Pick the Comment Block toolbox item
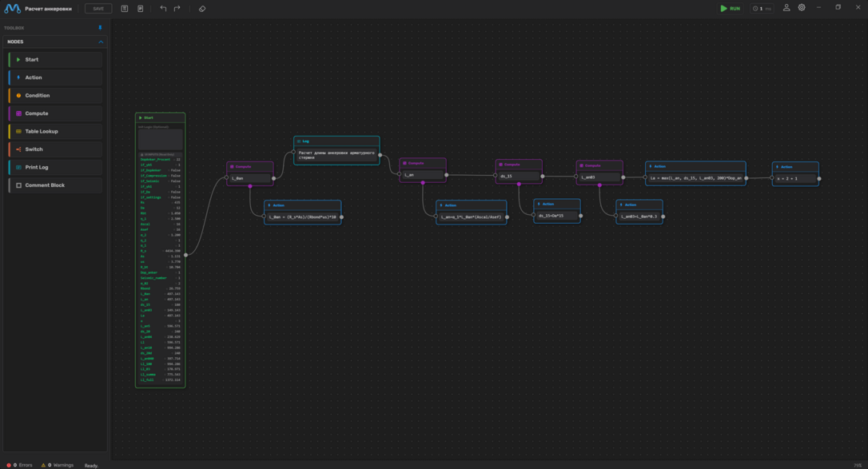The width and height of the screenshot is (868, 469). 55,185
